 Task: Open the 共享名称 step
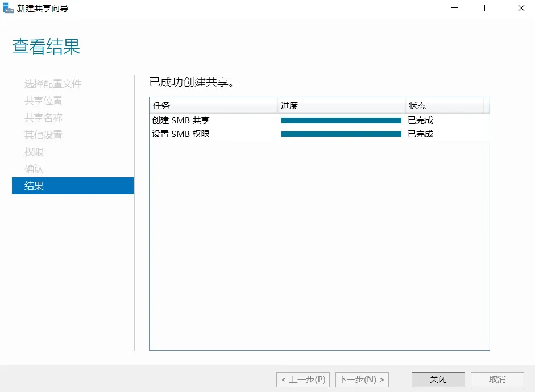(43, 118)
